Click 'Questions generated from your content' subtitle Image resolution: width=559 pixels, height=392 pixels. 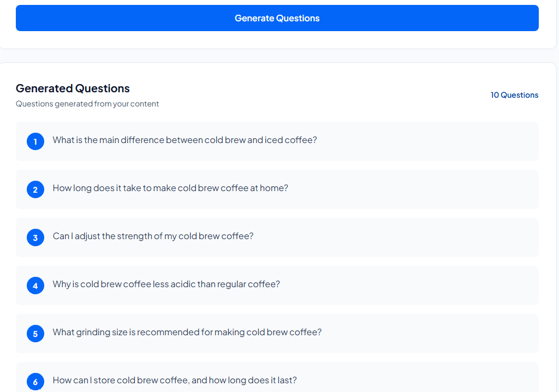87,104
